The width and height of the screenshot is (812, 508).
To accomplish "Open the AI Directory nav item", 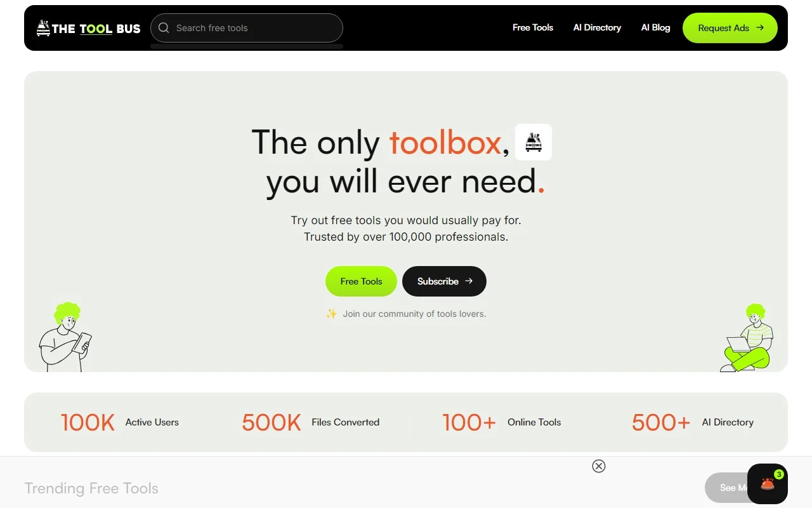I will 597,28.
